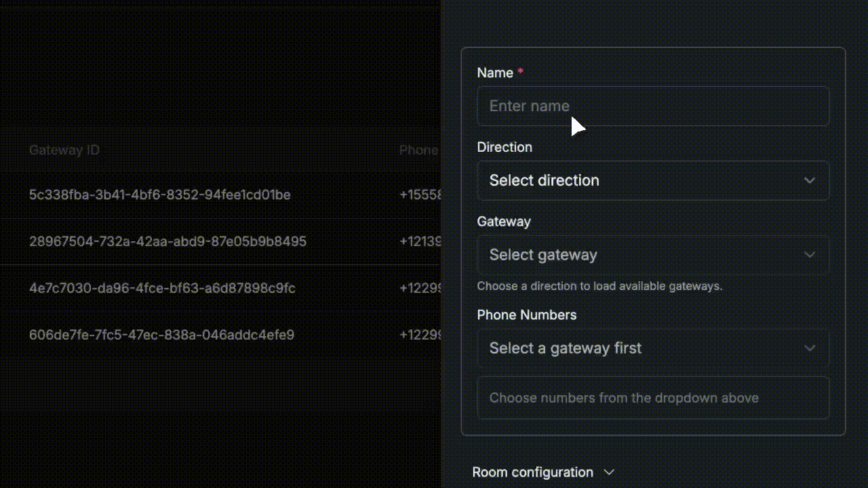Click the chosen numbers box below the dropdown
The height and width of the screenshot is (488, 868).
coord(652,398)
